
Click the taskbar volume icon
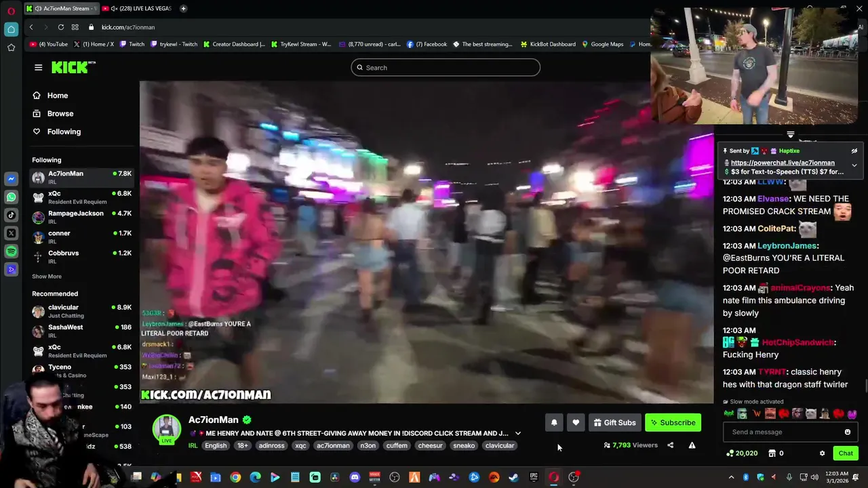814,477
